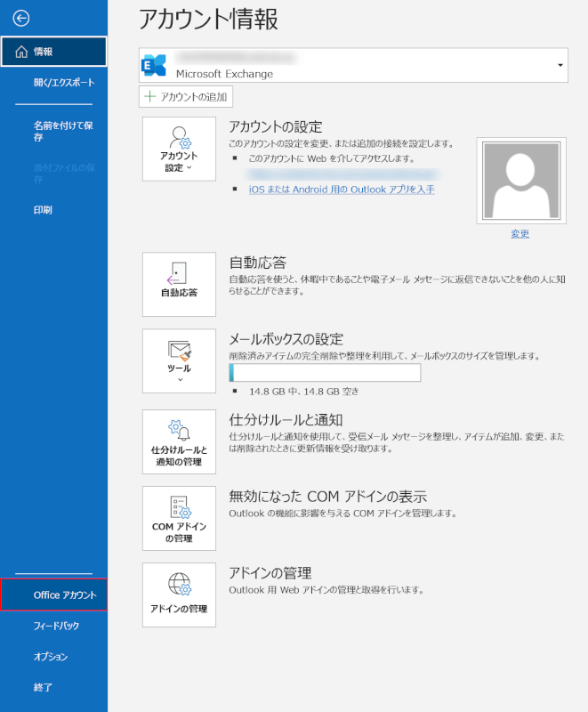Click the アカウント情報 heading
The width and height of the screenshot is (588, 712).
(x=208, y=20)
